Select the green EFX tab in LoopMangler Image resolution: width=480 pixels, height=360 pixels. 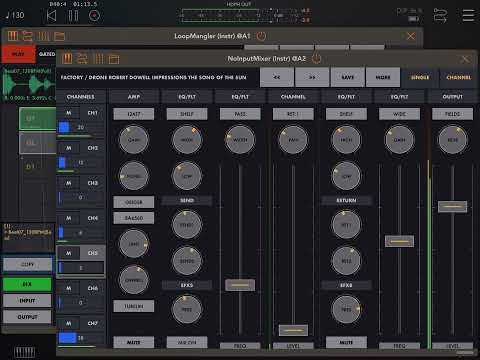click(x=28, y=284)
